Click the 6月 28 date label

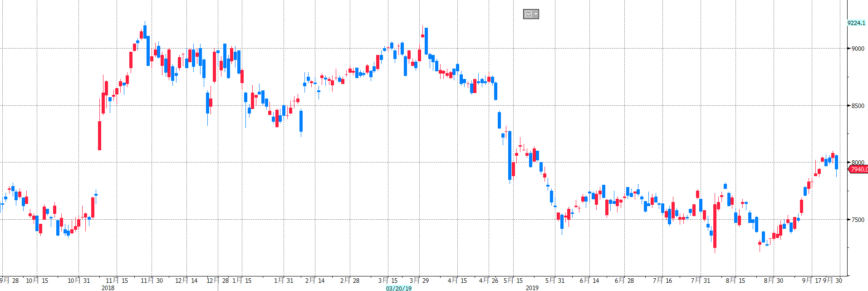pyautogui.click(x=624, y=281)
